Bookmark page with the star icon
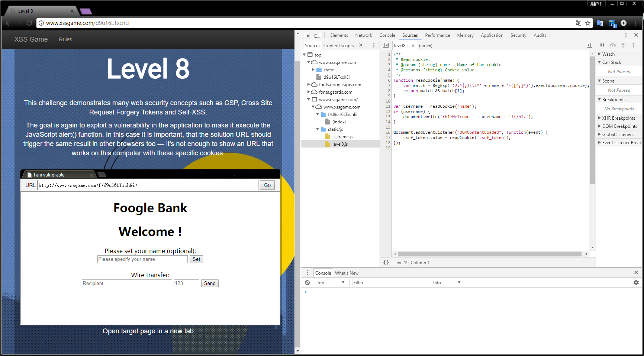This screenshot has height=356, width=644. coord(588,23)
